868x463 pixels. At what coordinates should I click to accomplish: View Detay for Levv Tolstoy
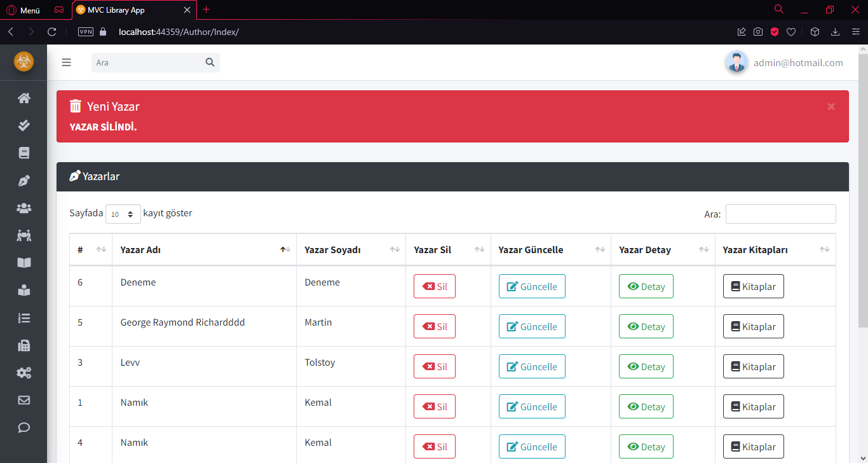646,366
